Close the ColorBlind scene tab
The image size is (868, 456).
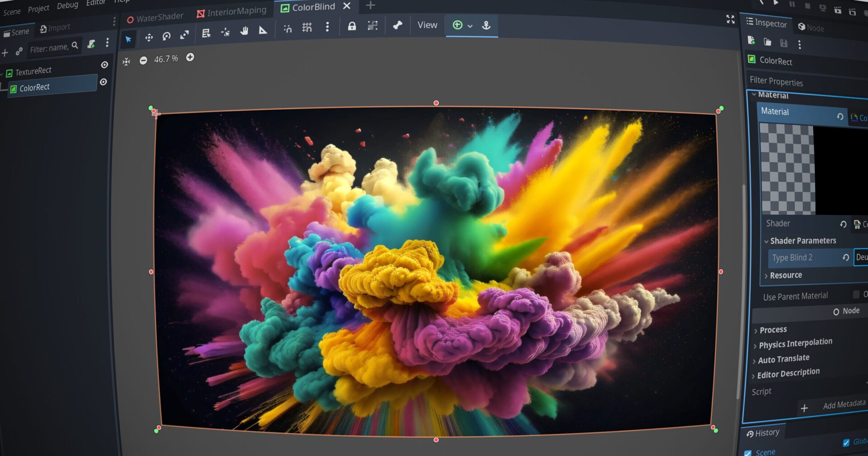click(347, 6)
